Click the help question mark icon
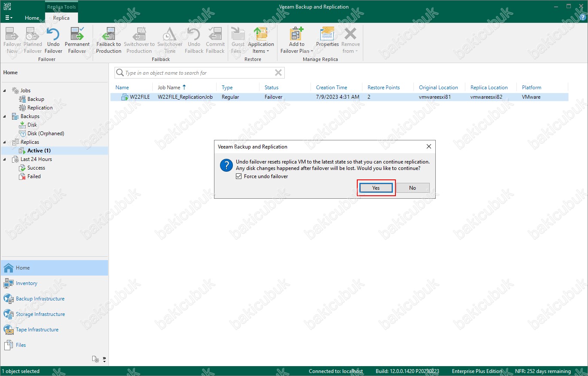Screen dimensions: 588x376 (582, 18)
